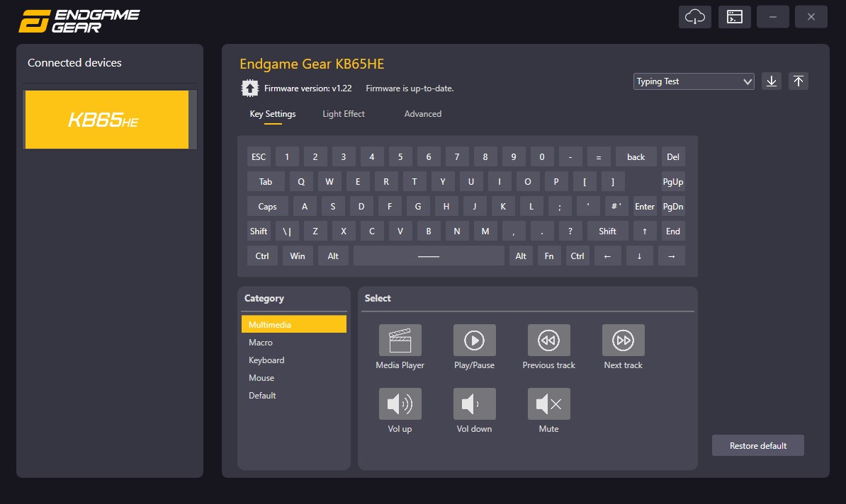Choose the Mouse category
This screenshot has width=846, height=504.
[x=294, y=378]
